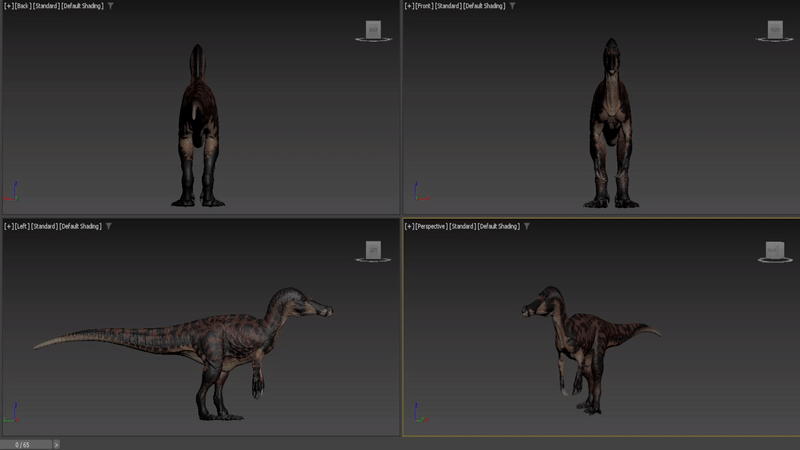Click the ViewCube in the Perspective viewport

click(x=775, y=251)
